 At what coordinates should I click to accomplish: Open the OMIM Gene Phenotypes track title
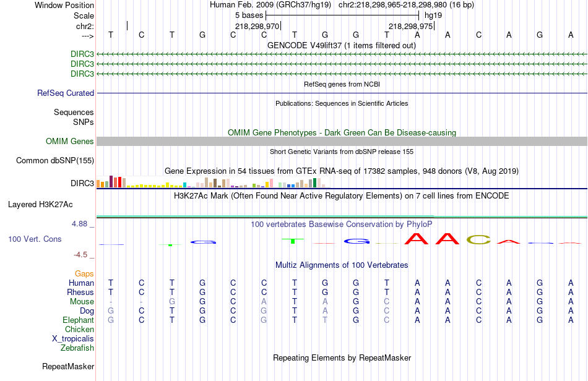tap(342, 132)
